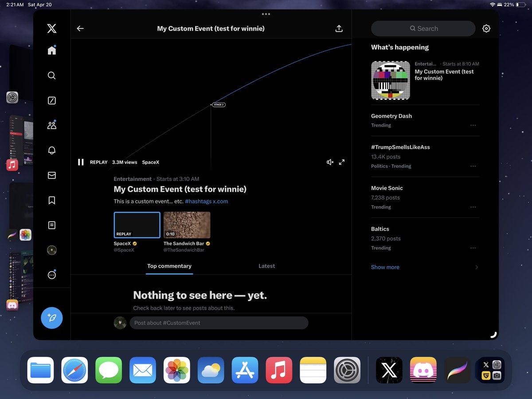Open @TheSandwichBar handle

(x=184, y=250)
